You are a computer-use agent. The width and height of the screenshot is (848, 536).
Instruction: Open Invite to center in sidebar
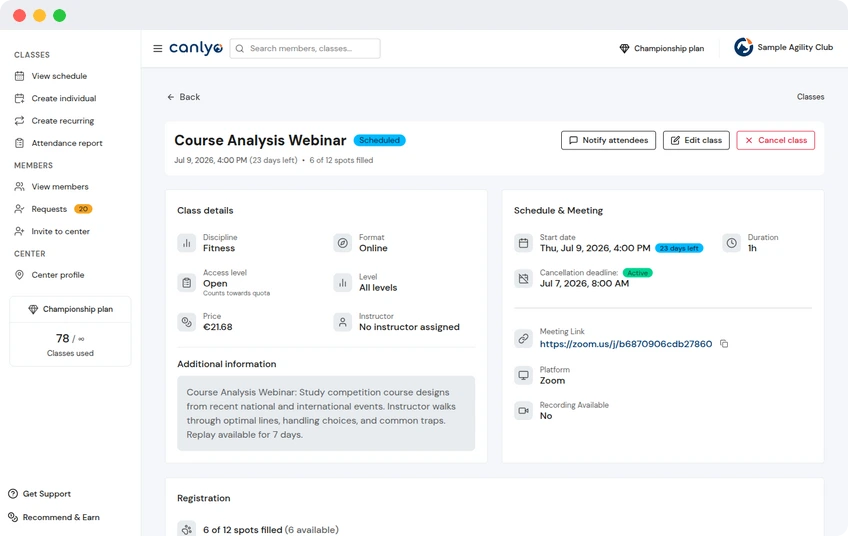click(x=61, y=231)
